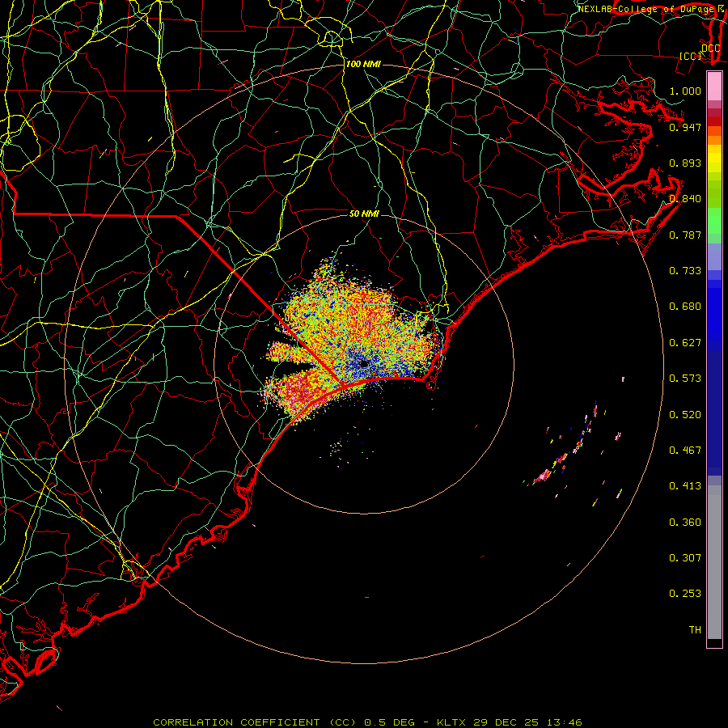Click the KLTX 29 DEC 25 13:46 timestamp
Viewport: 728px width, 728px height.
510,722
